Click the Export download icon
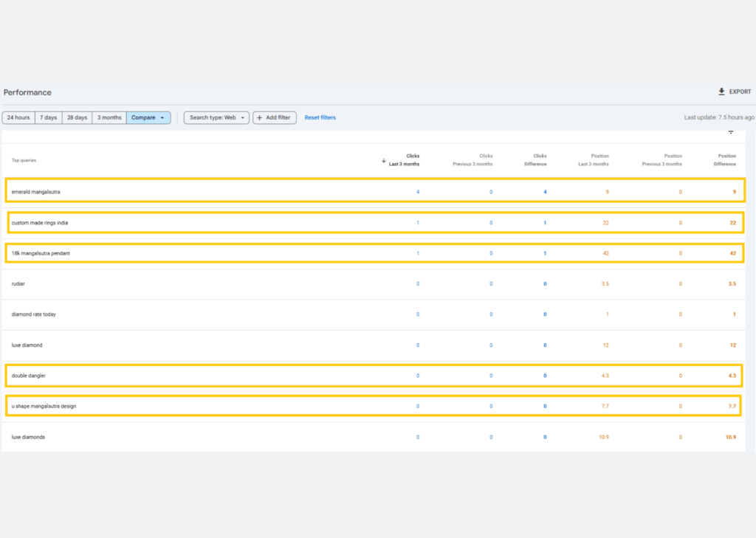Viewport: 756px width, 538px height. click(721, 92)
